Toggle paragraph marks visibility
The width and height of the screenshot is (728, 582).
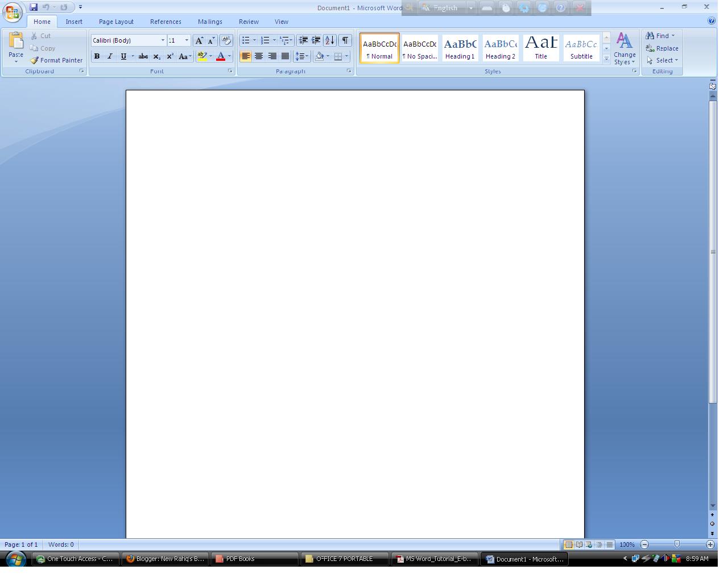(x=345, y=40)
